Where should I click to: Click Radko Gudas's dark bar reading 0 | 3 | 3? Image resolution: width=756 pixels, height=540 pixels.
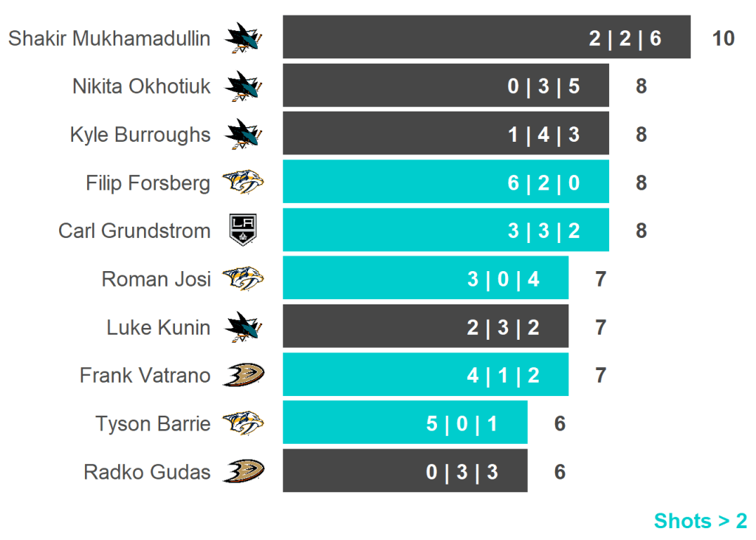tap(405, 471)
